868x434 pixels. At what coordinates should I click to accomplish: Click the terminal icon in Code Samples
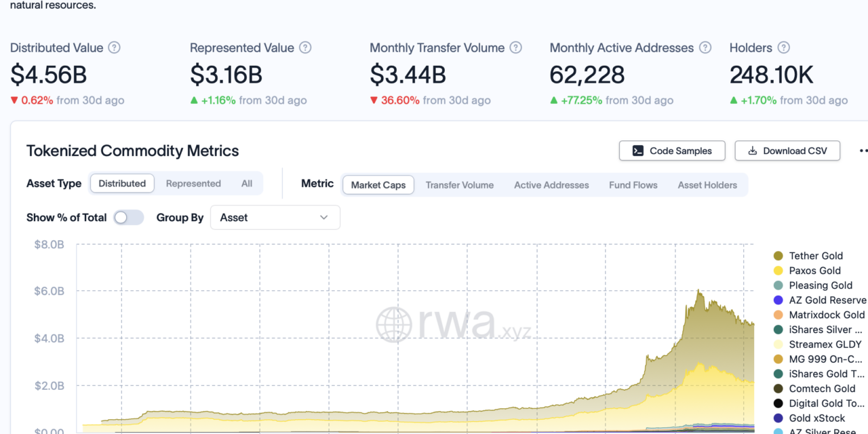(638, 151)
